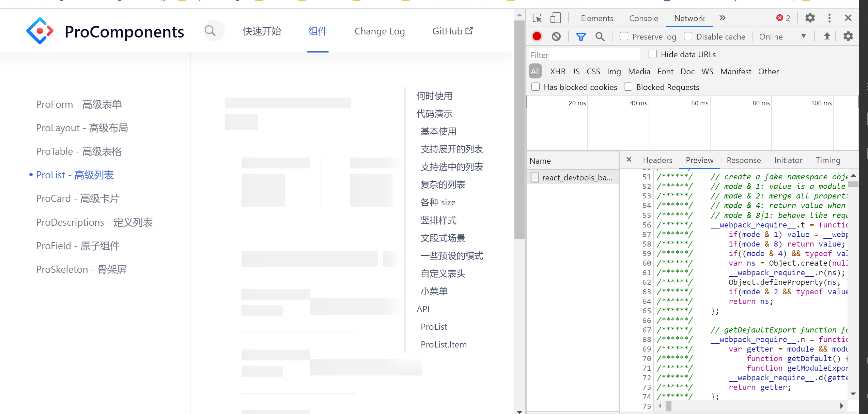
Task: Click the red error count badge
Action: 783,18
